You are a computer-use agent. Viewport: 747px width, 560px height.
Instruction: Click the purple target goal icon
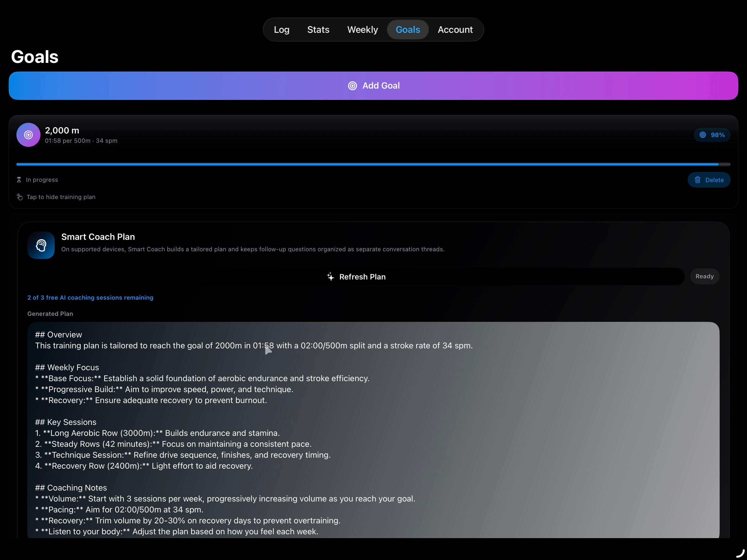coord(28,135)
